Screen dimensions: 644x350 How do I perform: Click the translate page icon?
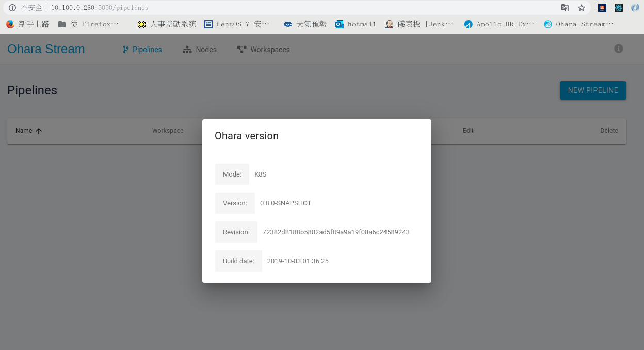(x=565, y=8)
